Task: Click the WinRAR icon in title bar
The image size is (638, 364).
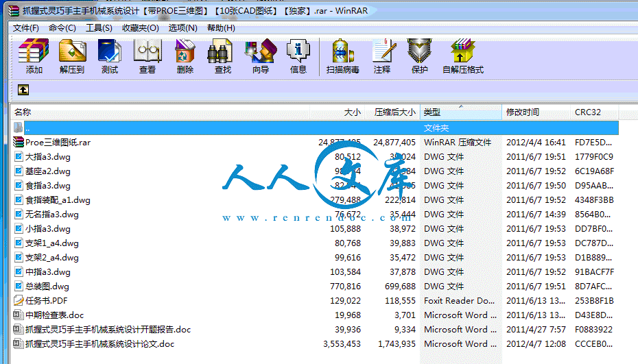Action: tap(14, 10)
